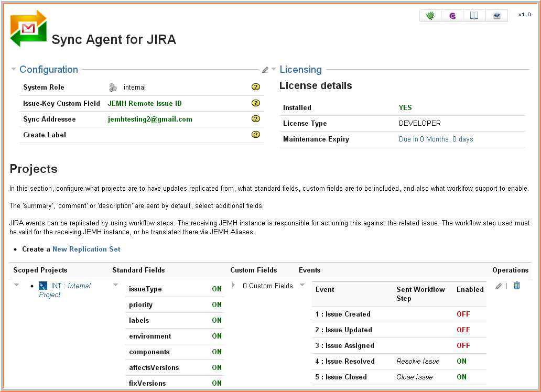Click 4 : Issue Resolved event row

[x=399, y=361]
